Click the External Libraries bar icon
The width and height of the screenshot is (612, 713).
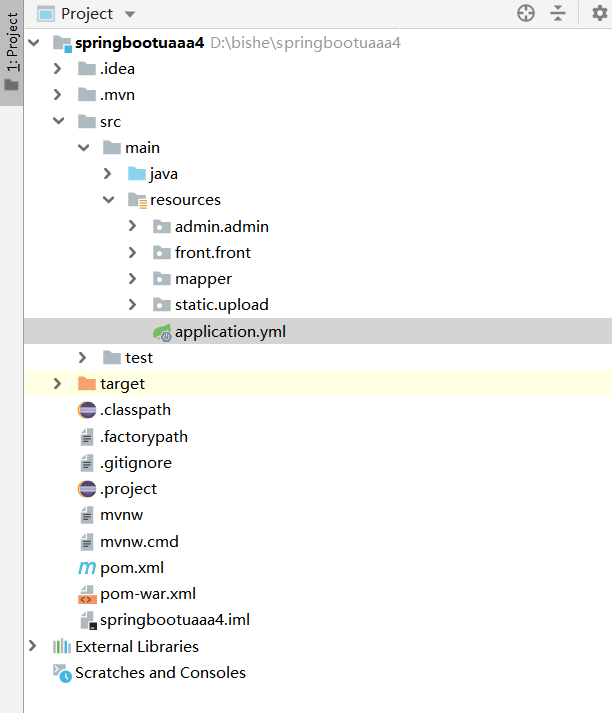62,647
